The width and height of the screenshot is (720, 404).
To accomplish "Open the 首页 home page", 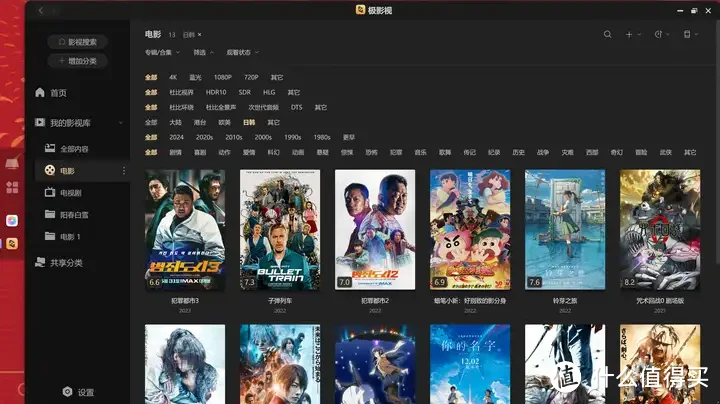I will point(58,93).
